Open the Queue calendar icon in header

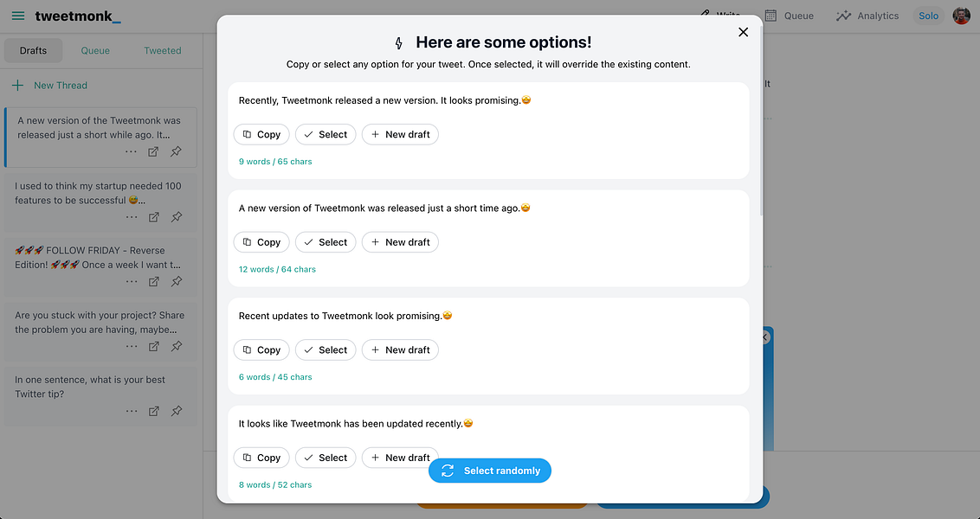(x=770, y=16)
